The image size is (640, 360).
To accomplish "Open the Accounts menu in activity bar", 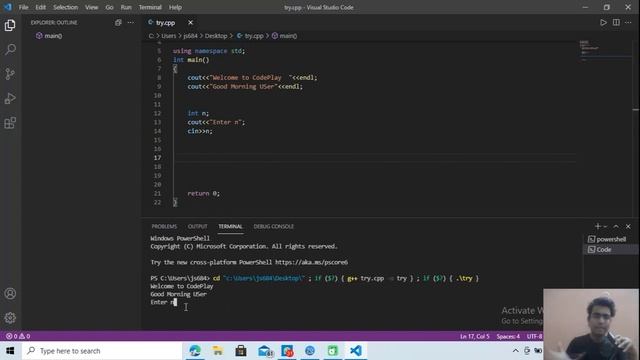I will (10, 293).
